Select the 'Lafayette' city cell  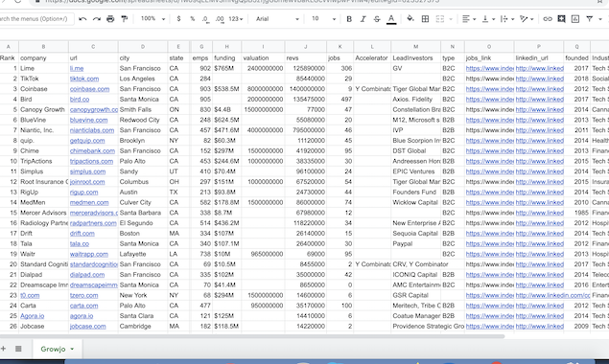143,254
